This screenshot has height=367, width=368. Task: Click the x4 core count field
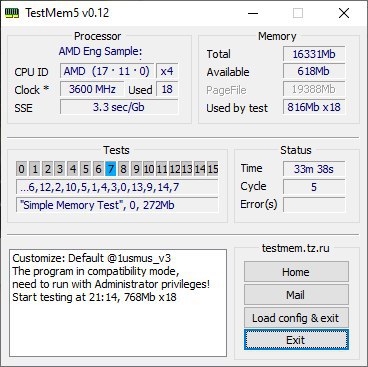[167, 71]
